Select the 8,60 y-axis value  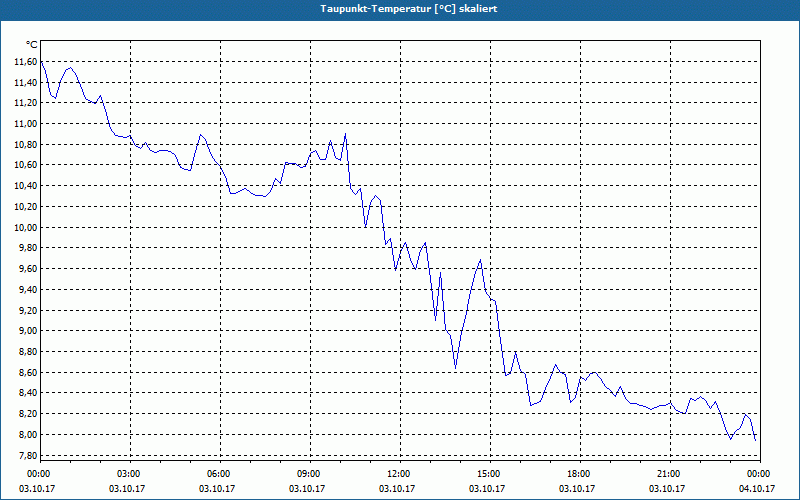click(28, 372)
